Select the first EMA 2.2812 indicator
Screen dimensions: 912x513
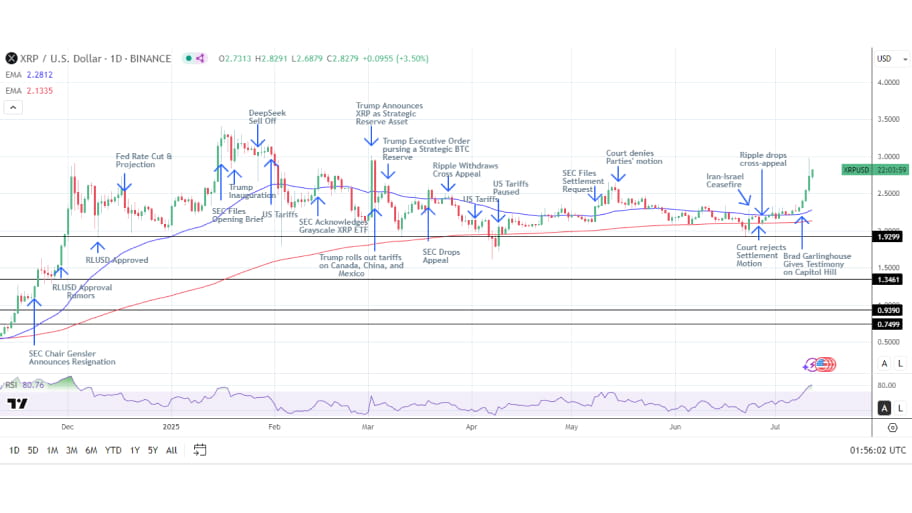click(x=29, y=74)
